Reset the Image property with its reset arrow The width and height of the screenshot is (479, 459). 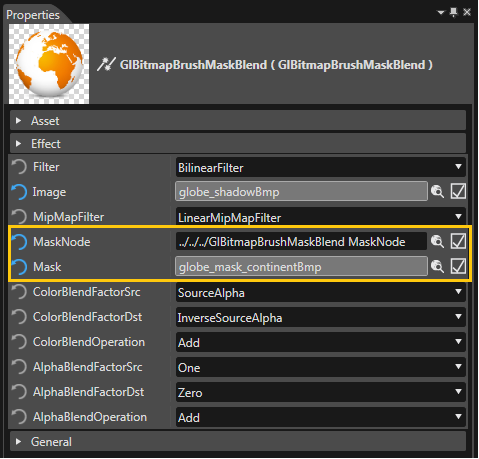pos(19,192)
